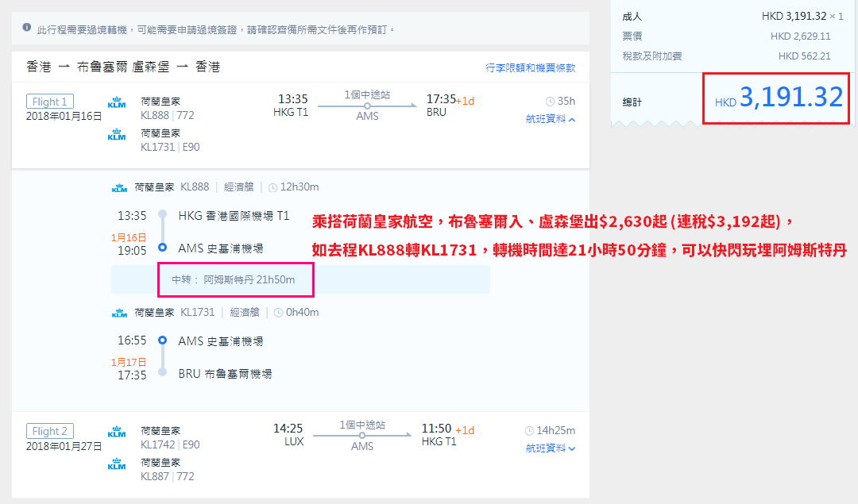The width and height of the screenshot is (858, 504).
Task: Click departure time 14:25 LUX
Action: [288, 435]
